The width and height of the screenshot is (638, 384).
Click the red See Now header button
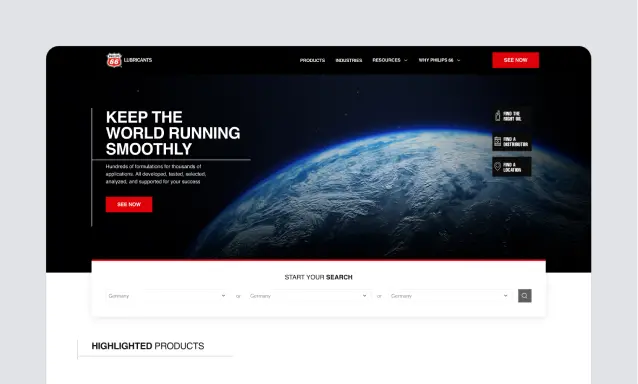coord(516,60)
